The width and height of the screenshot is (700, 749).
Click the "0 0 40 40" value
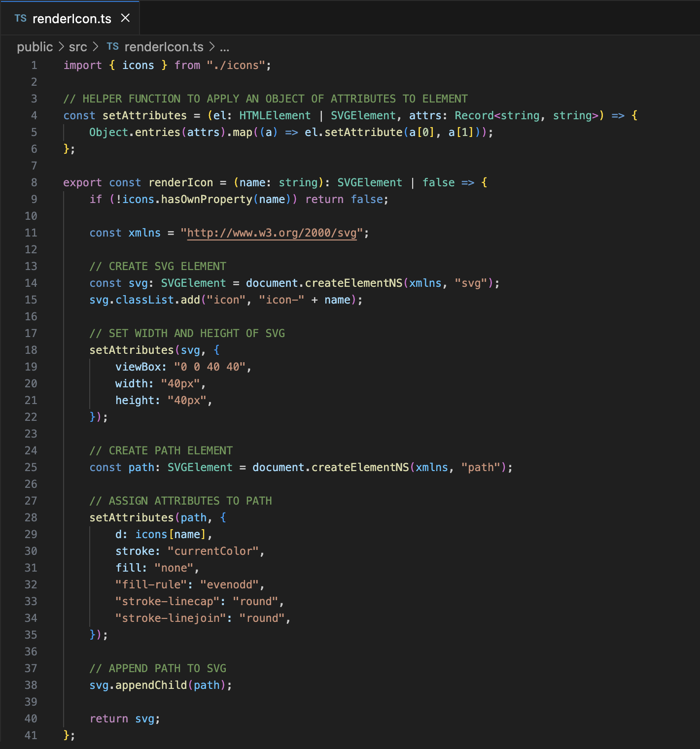[x=210, y=367]
